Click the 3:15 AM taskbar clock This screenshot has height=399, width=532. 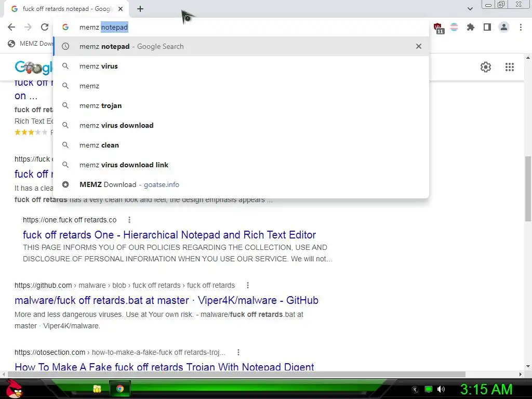486,389
